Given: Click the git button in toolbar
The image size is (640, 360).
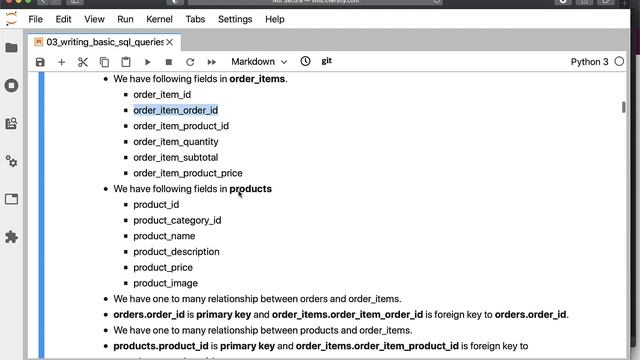Looking at the screenshot, I should point(327,61).
